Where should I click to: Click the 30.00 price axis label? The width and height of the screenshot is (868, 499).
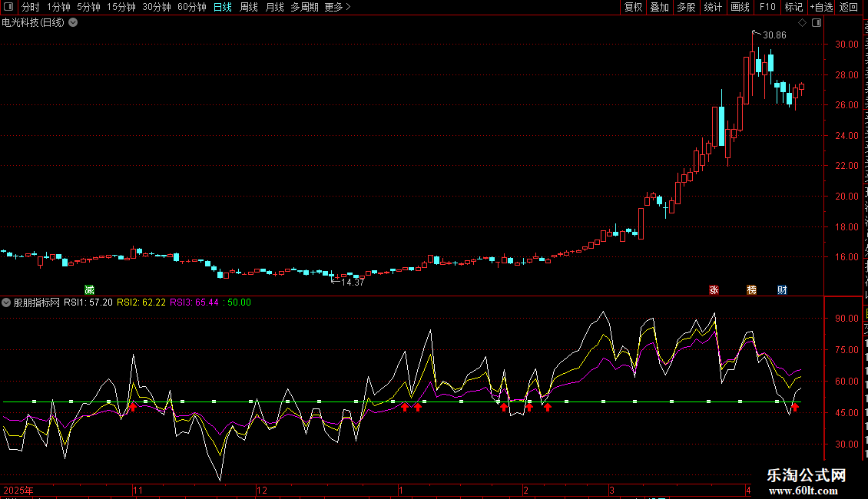point(847,45)
